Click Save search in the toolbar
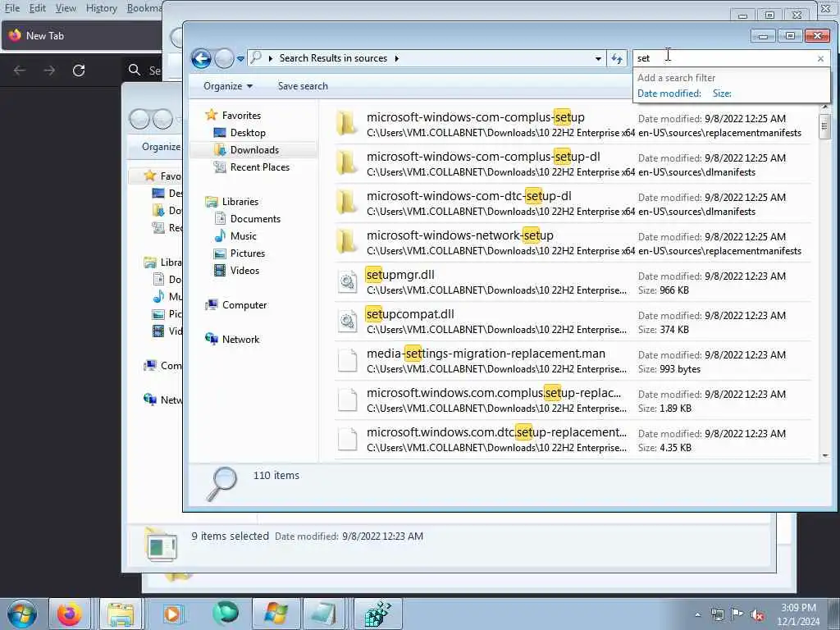Viewport: 840px width, 630px height. pos(303,86)
